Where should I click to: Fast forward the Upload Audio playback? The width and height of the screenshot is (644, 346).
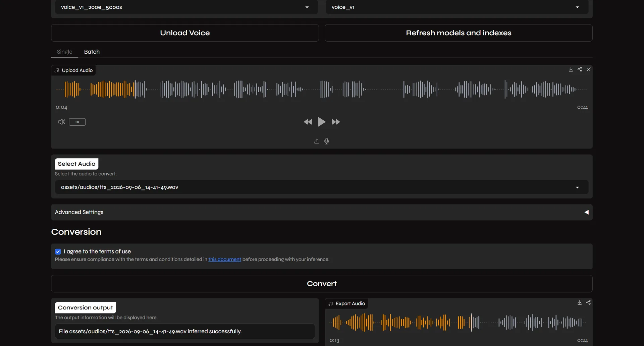pos(336,122)
